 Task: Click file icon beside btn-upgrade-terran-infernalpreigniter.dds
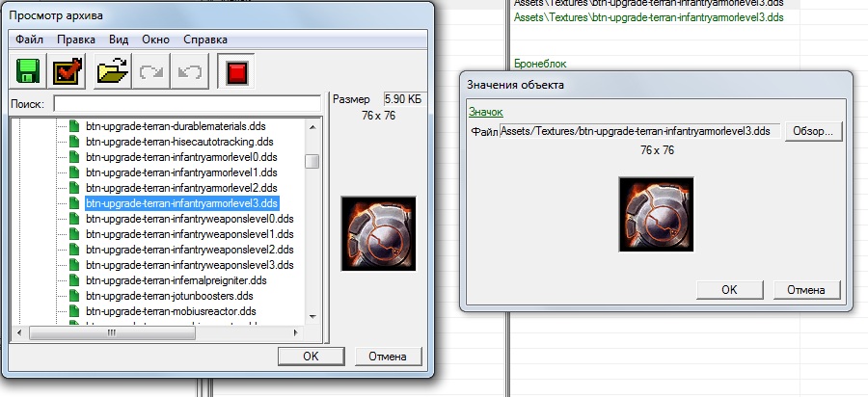[74, 280]
